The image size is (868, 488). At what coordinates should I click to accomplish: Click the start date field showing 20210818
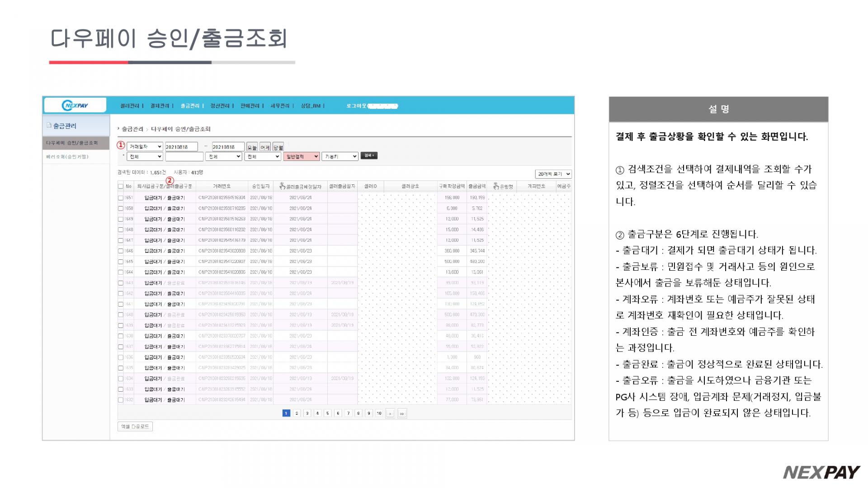(181, 147)
